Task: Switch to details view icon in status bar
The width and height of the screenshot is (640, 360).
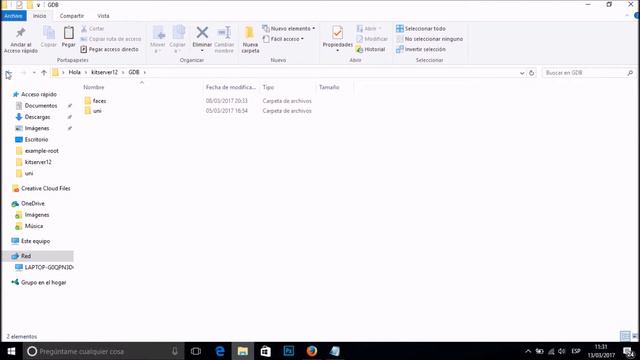Action: tap(625, 336)
